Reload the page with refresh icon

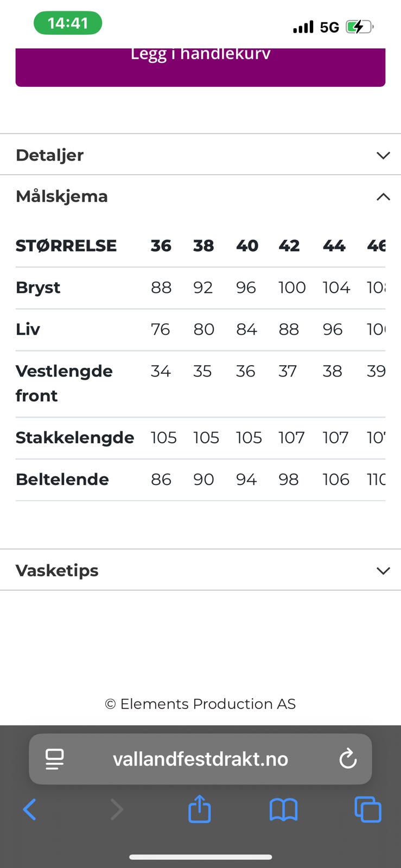[x=348, y=758]
